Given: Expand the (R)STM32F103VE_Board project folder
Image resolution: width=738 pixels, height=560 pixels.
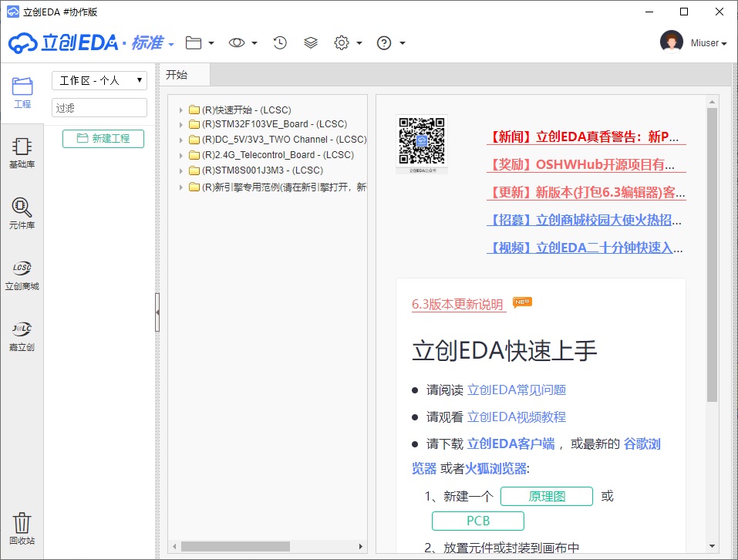Looking at the screenshot, I should coord(181,124).
